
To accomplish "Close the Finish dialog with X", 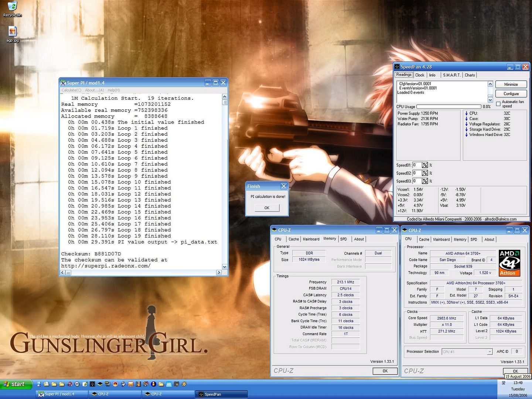I will point(284,186).
